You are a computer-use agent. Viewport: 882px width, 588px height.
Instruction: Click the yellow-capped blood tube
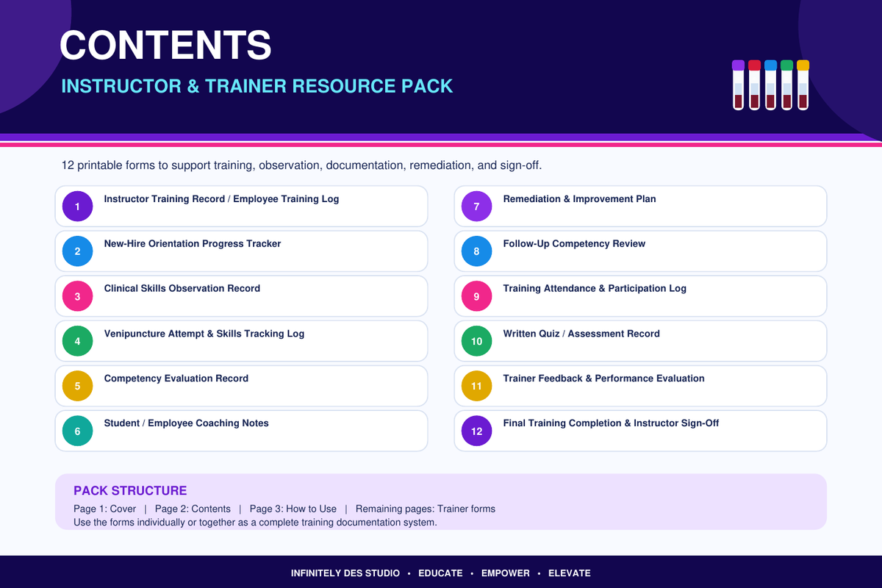pos(803,85)
